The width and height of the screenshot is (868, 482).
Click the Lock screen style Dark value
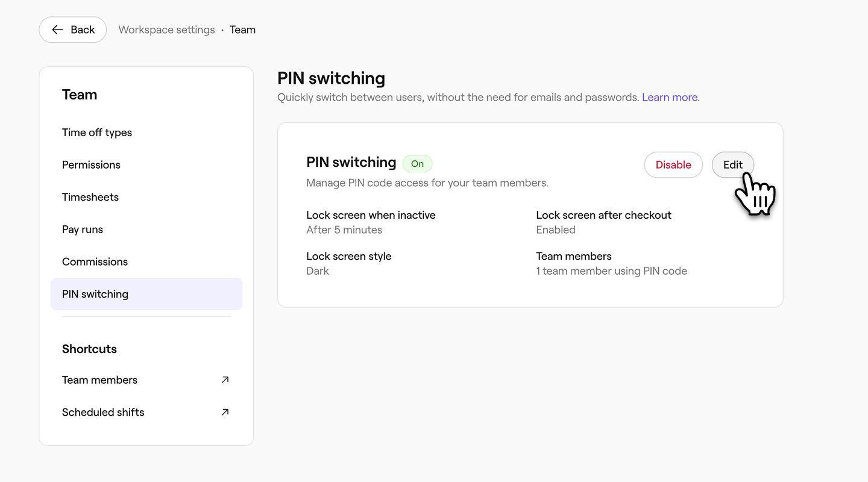pyautogui.click(x=318, y=271)
